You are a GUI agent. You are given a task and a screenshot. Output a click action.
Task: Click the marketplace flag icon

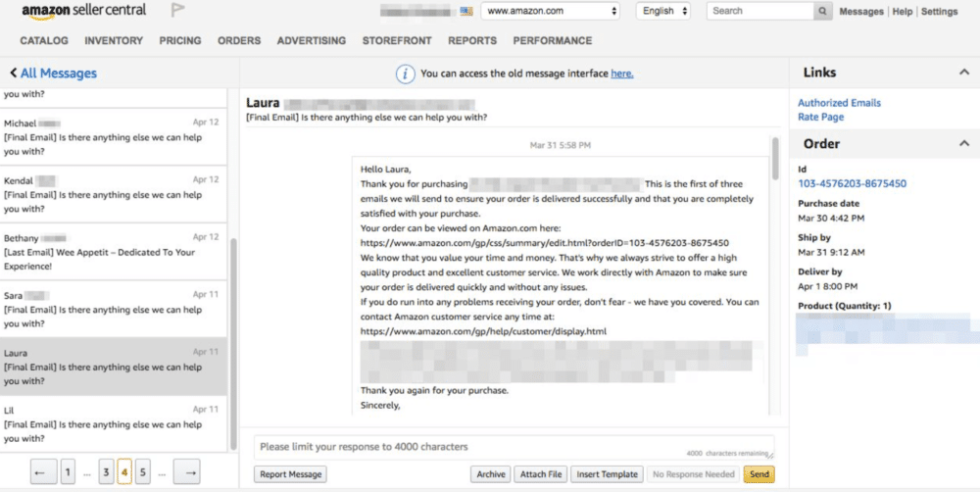465,11
